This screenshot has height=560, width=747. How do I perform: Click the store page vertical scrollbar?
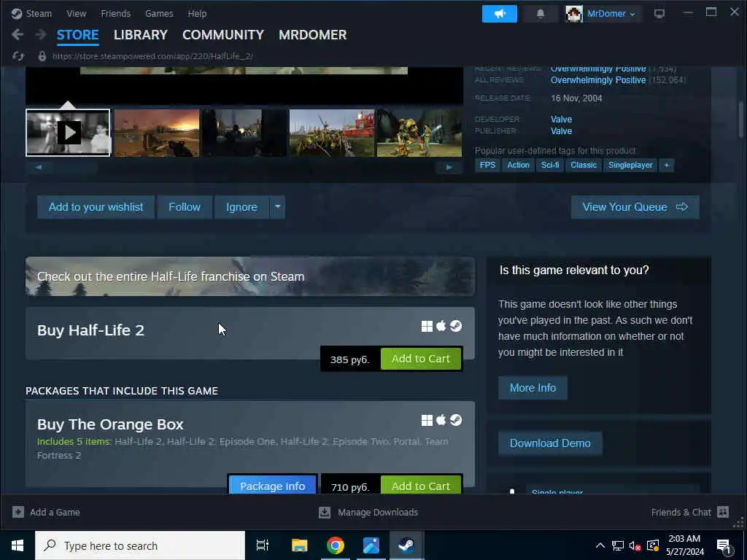point(741,119)
